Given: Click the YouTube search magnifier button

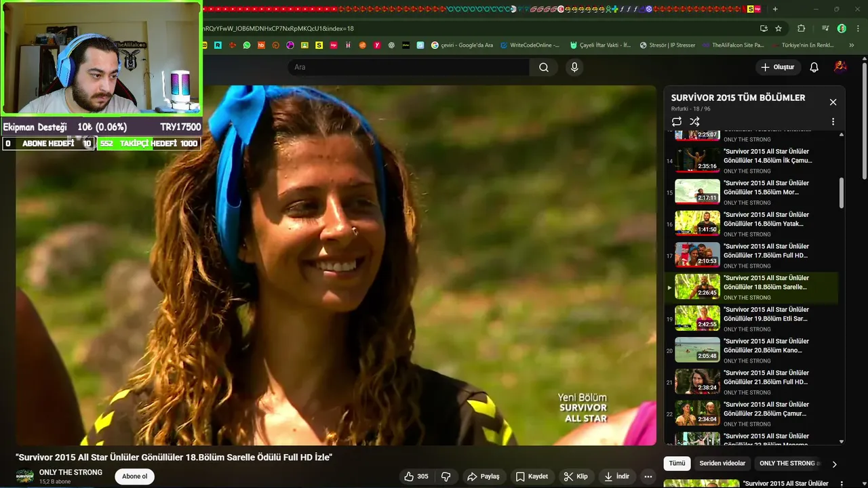Looking at the screenshot, I should tap(544, 67).
